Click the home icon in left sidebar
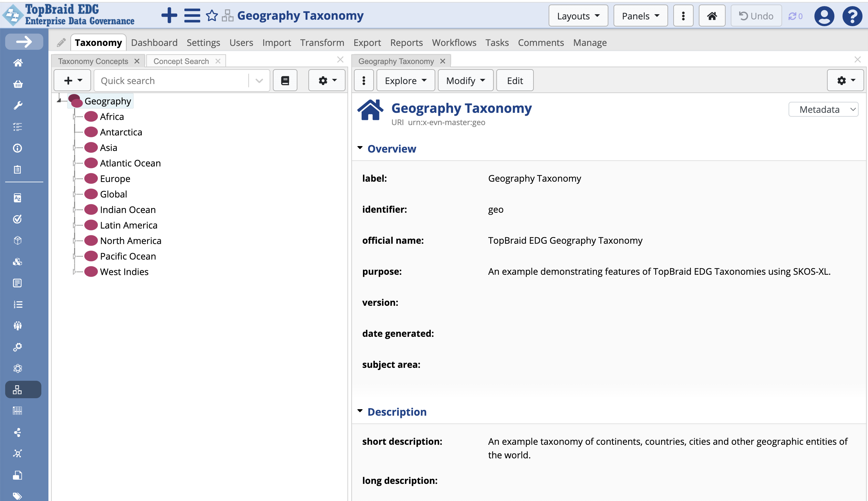 point(18,63)
